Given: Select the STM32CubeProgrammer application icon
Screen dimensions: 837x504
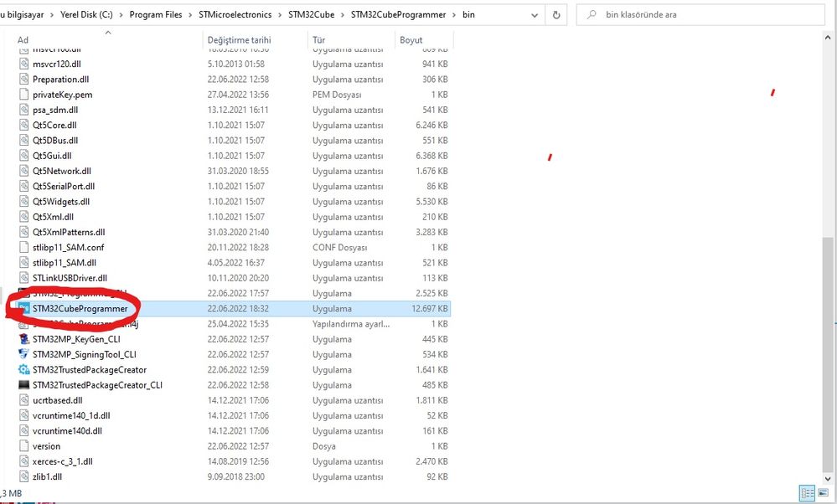Looking at the screenshot, I should (23, 308).
